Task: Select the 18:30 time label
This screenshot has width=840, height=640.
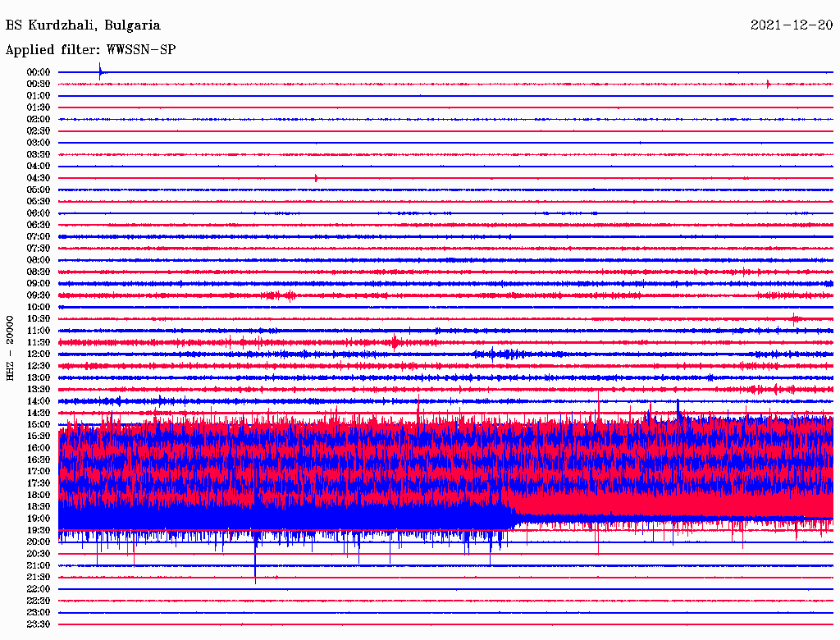Action: (39, 506)
